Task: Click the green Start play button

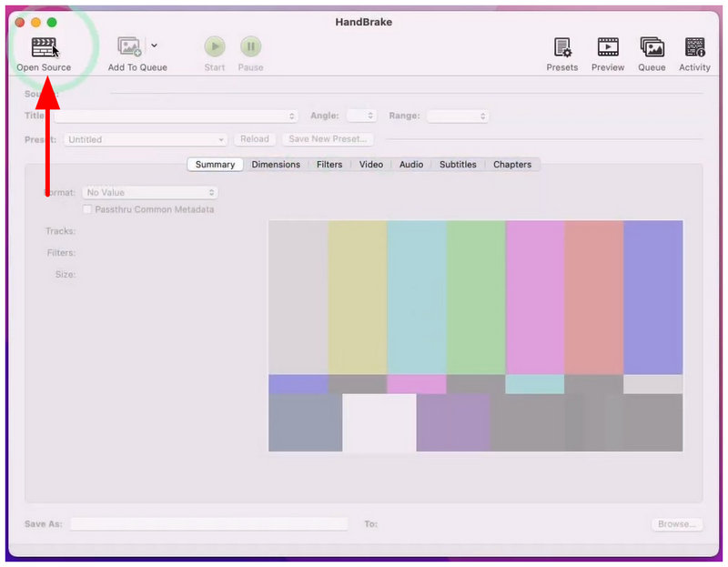Action: coord(215,46)
